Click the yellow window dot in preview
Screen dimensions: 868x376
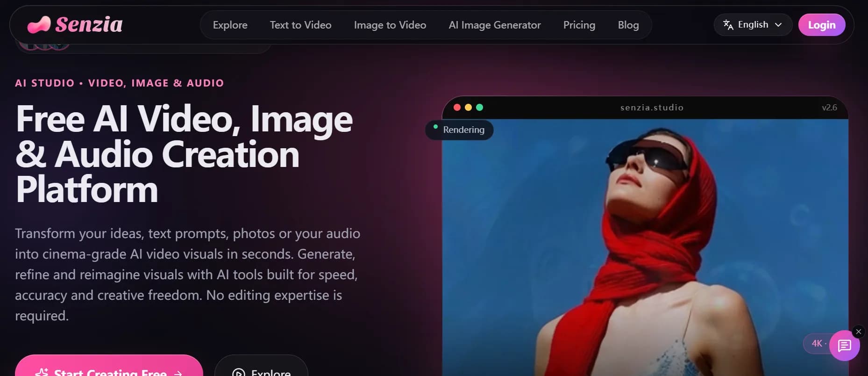[x=468, y=107]
